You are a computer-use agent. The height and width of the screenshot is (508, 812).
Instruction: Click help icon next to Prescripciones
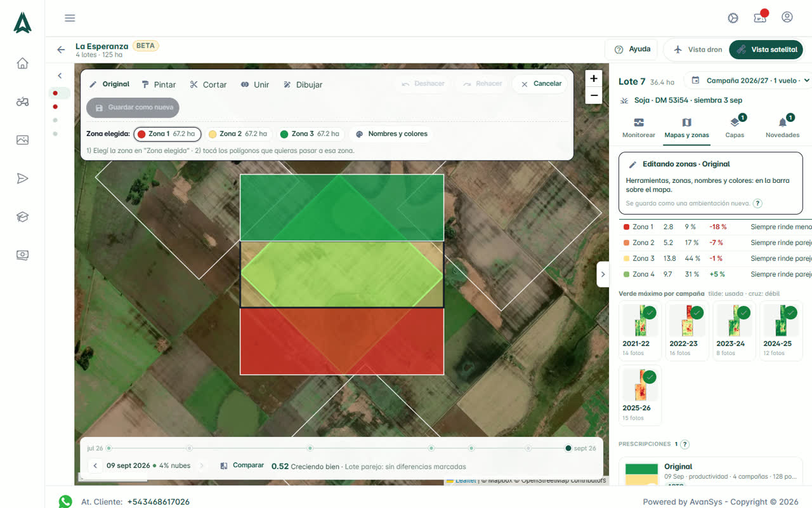click(684, 444)
